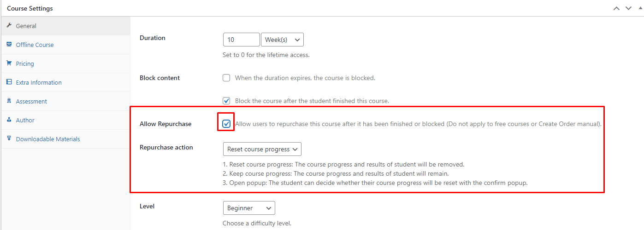Move Course Settings panel up with arrow

tap(616, 8)
